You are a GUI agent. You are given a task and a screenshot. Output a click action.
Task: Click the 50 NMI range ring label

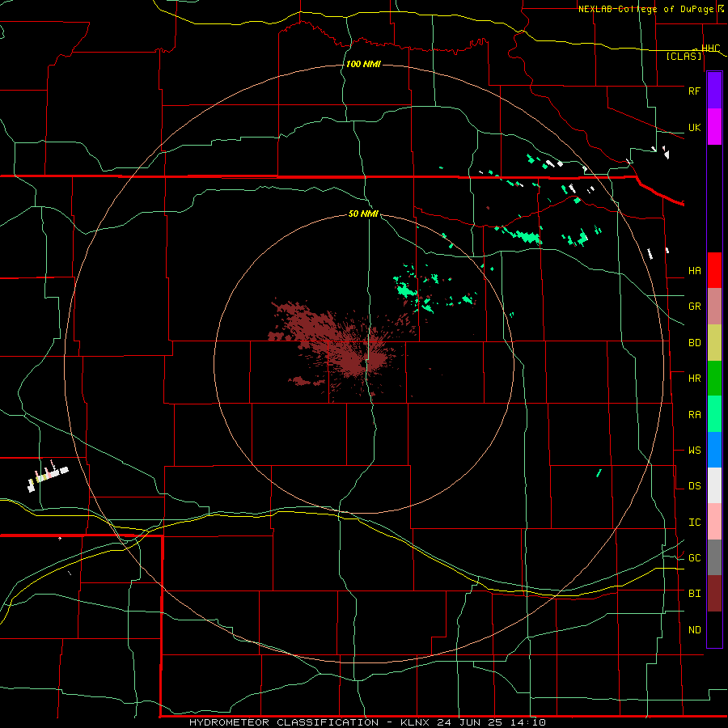pos(363,214)
